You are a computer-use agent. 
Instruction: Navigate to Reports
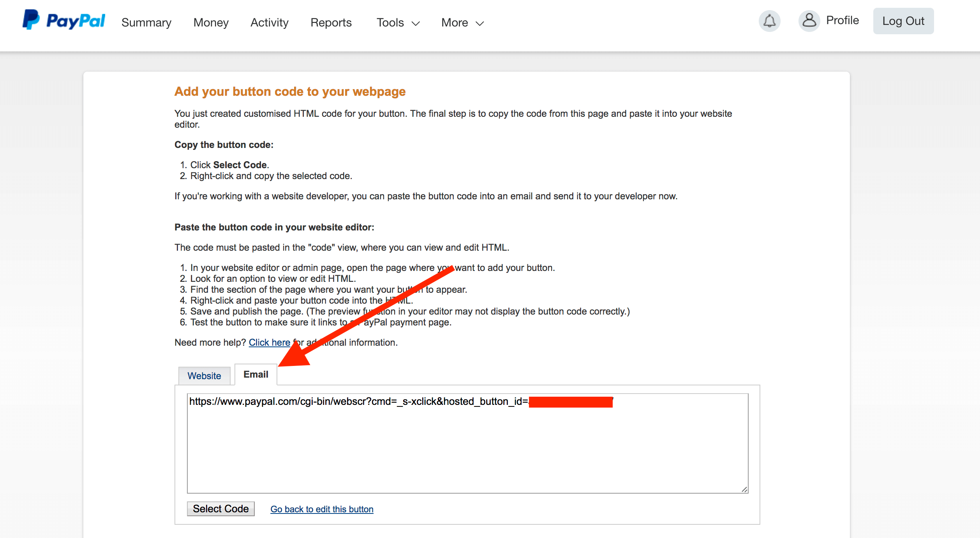331,23
